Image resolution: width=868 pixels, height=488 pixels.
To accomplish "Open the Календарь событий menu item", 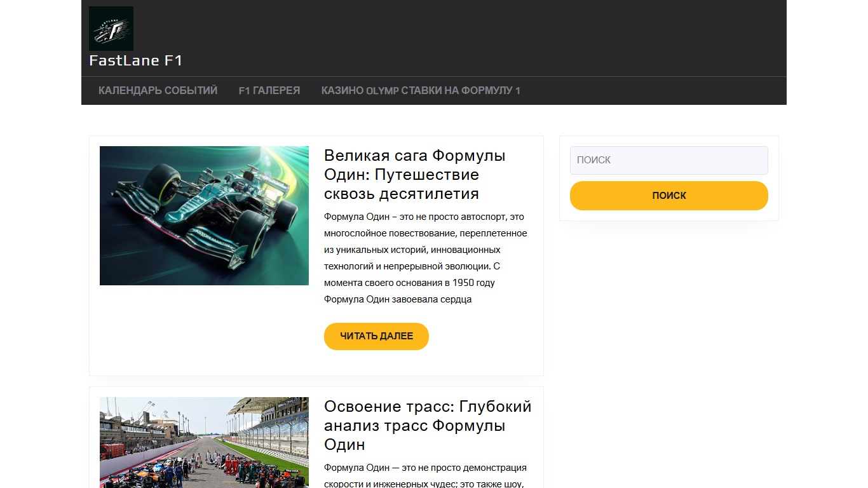I will click(x=158, y=91).
